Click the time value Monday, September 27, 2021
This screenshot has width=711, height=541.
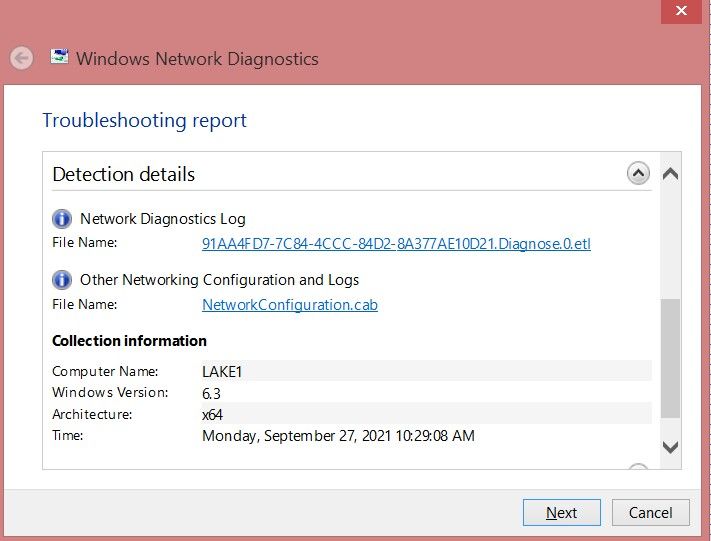[338, 436]
